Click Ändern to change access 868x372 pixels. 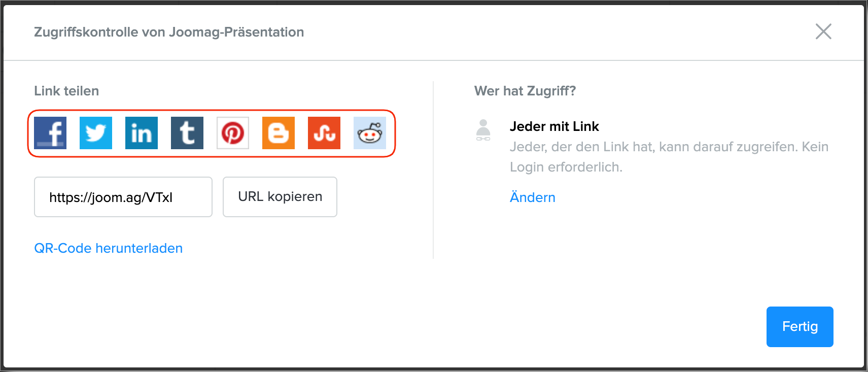pos(533,197)
